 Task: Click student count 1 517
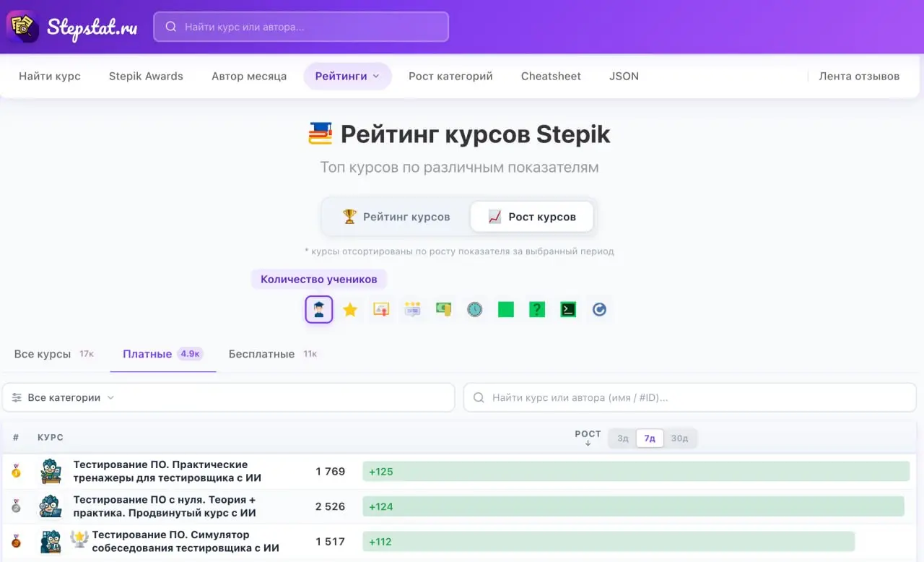[x=330, y=541]
